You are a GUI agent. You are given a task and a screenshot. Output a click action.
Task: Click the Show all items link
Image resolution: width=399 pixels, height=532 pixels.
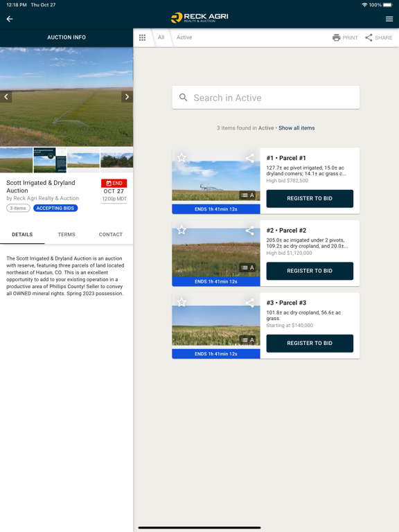tap(296, 128)
